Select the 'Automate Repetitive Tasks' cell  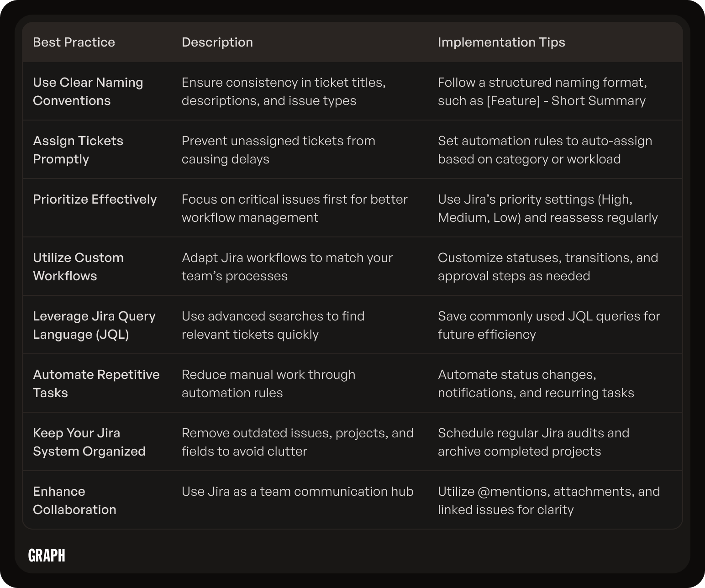96,383
